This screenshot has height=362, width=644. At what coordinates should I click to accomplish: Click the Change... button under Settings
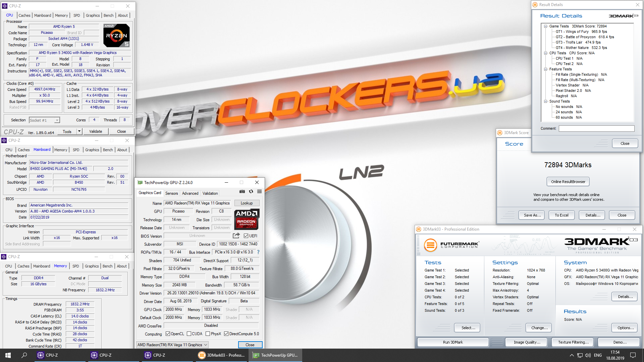539,328
